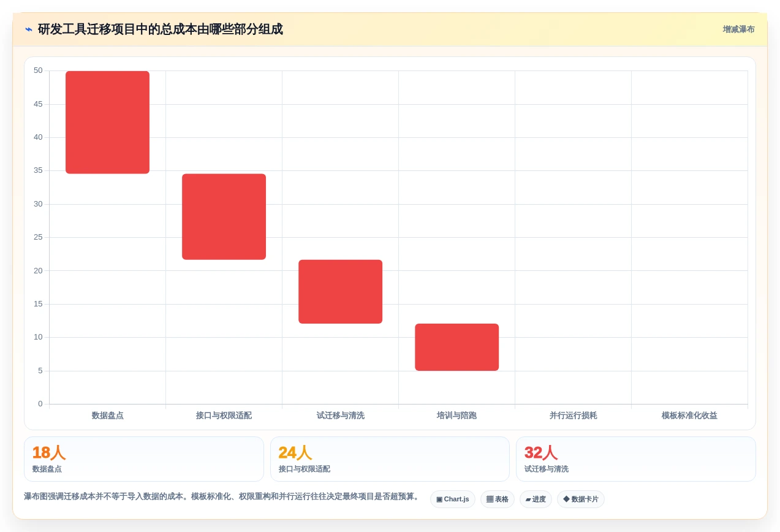This screenshot has height=532, width=780.
Task: Click the y-axis value 25
Action: 38,237
